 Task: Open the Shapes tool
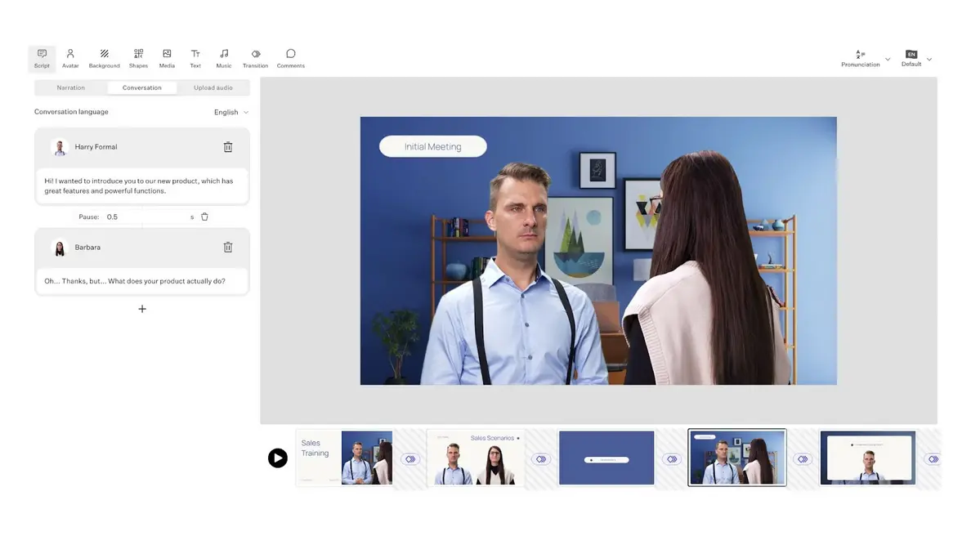coord(138,58)
